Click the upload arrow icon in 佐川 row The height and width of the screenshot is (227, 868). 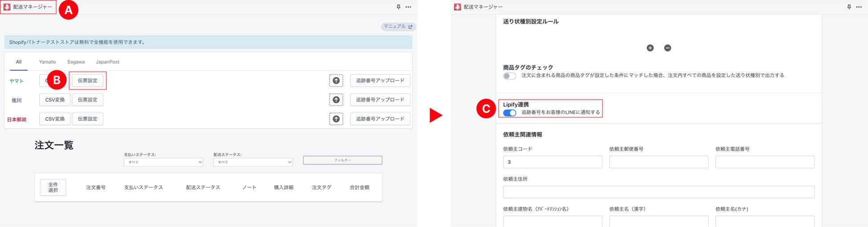(x=336, y=100)
